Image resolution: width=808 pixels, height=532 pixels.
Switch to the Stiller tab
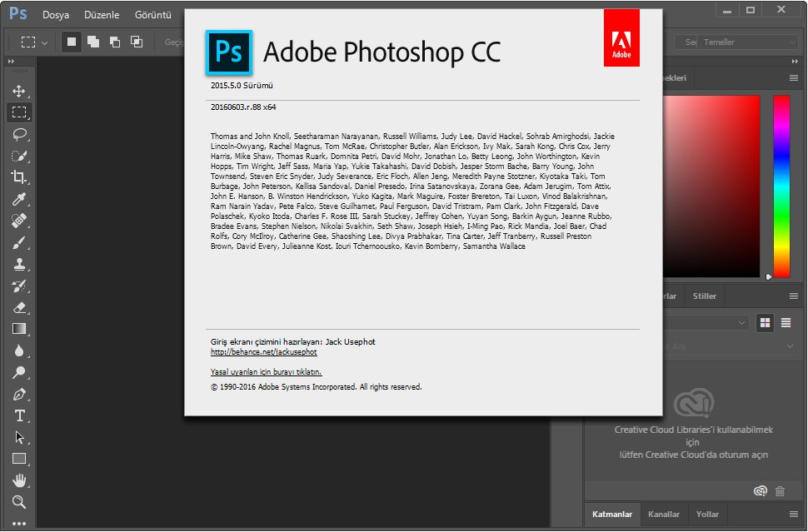pyautogui.click(x=705, y=296)
